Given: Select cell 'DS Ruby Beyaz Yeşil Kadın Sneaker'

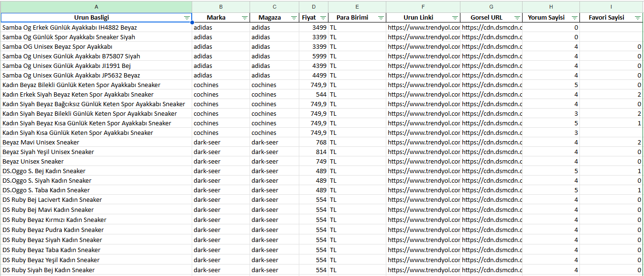Looking at the screenshot, I should [x=97, y=260].
